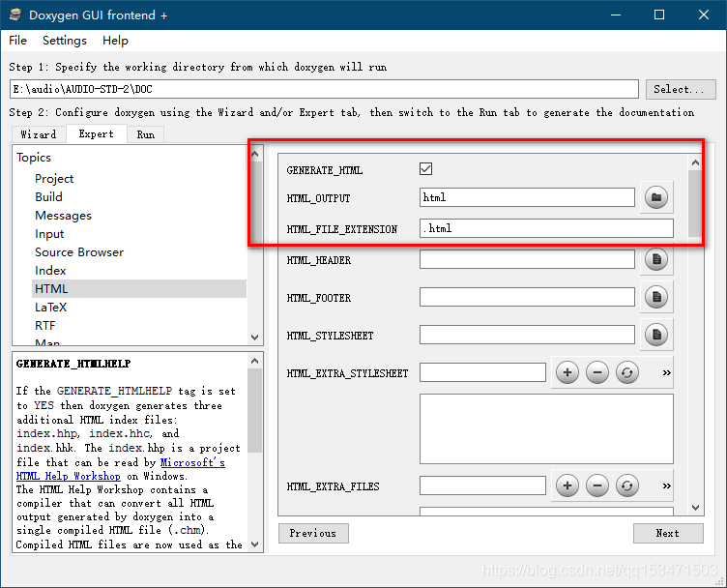Screen dimensions: 727x588
Task: Maximize the Doxygen window
Action: (659, 15)
